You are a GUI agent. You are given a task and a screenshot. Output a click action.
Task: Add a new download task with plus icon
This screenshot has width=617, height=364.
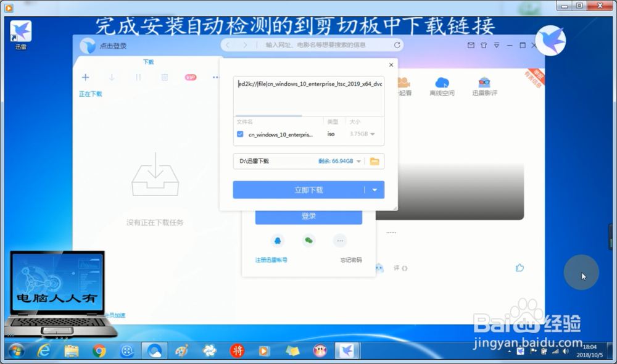coord(85,77)
